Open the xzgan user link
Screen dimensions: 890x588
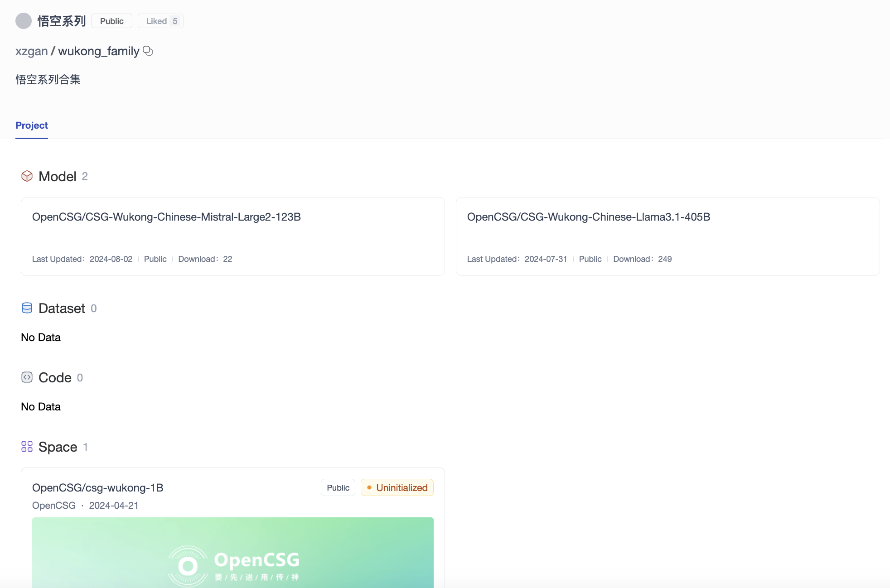pos(31,51)
